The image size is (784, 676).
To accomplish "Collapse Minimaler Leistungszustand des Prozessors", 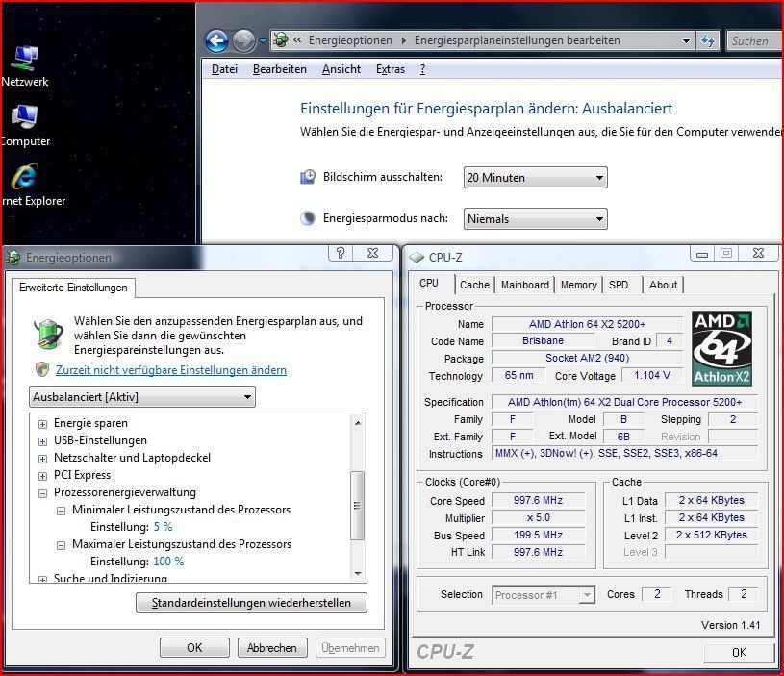I will pos(61,511).
